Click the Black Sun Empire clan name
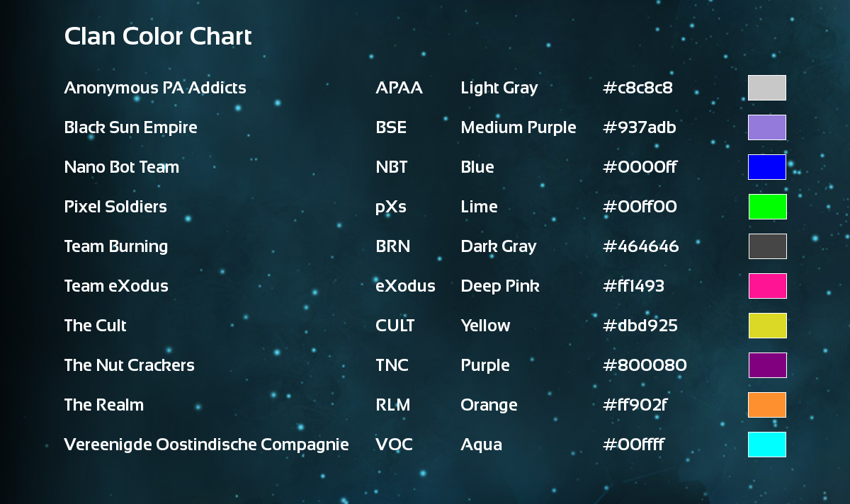The height and width of the screenshot is (504, 850). point(130,127)
